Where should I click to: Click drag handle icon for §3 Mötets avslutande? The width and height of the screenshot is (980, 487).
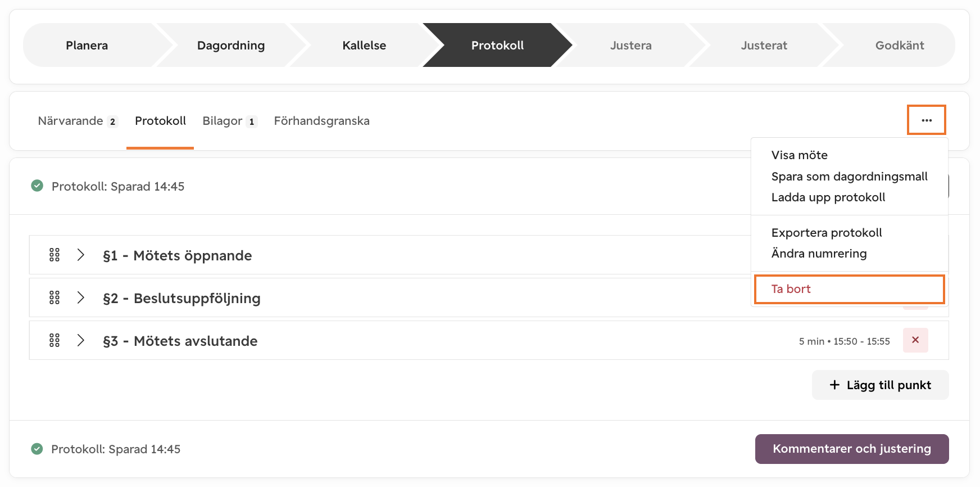tap(55, 341)
